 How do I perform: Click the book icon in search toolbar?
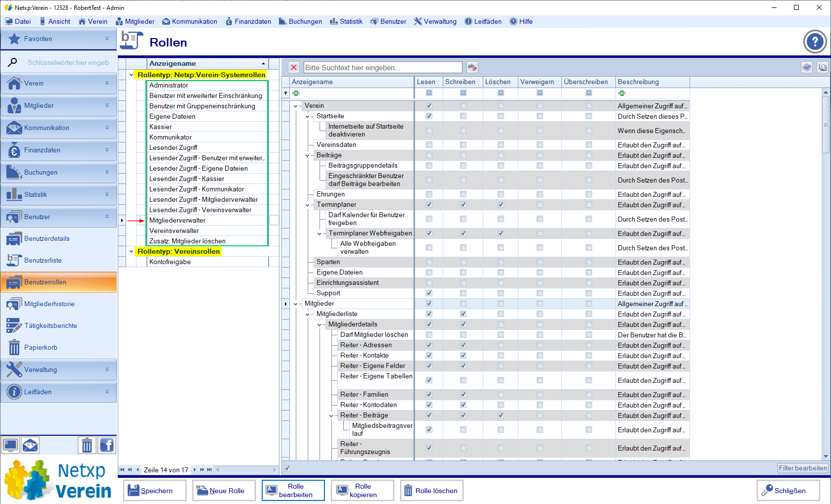pos(823,67)
